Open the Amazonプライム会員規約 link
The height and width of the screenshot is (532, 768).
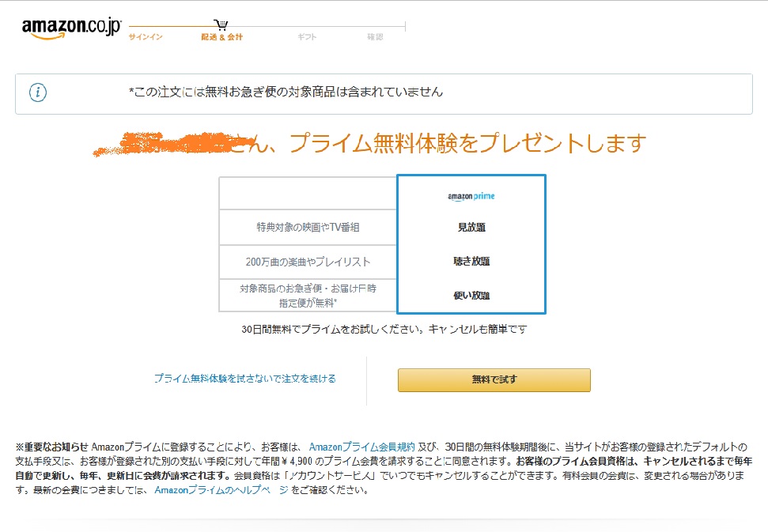pos(362,447)
